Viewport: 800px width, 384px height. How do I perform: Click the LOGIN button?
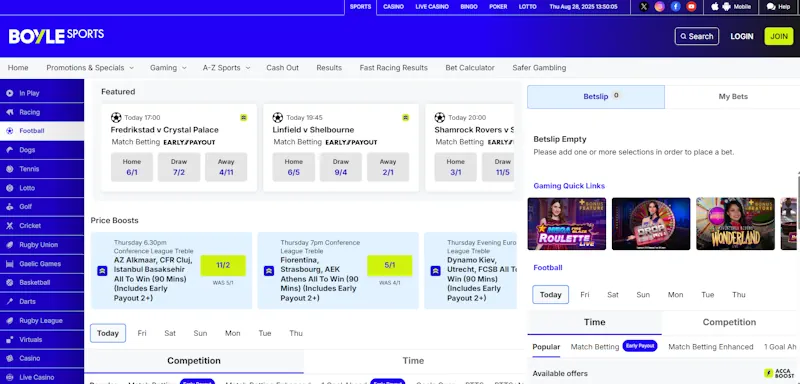coord(741,36)
